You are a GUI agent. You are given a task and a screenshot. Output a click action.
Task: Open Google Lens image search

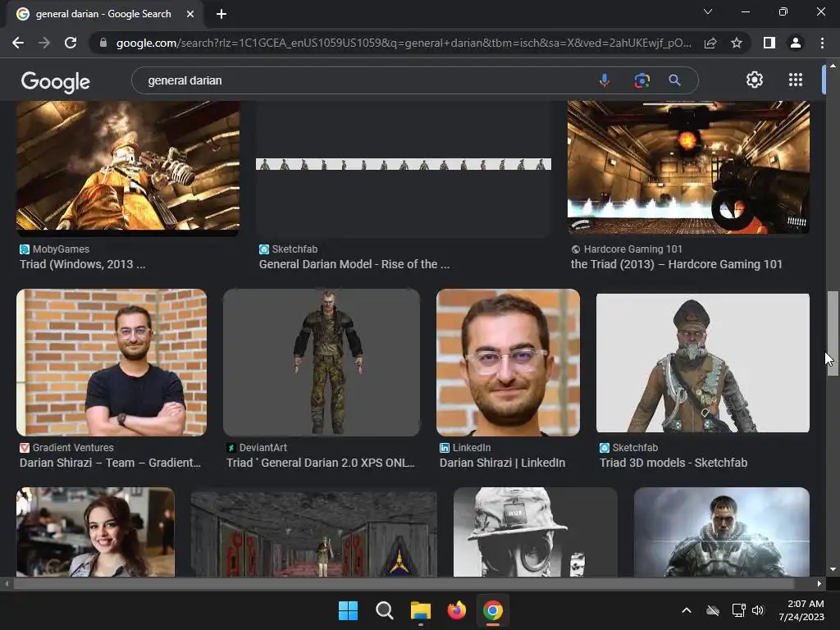point(641,80)
